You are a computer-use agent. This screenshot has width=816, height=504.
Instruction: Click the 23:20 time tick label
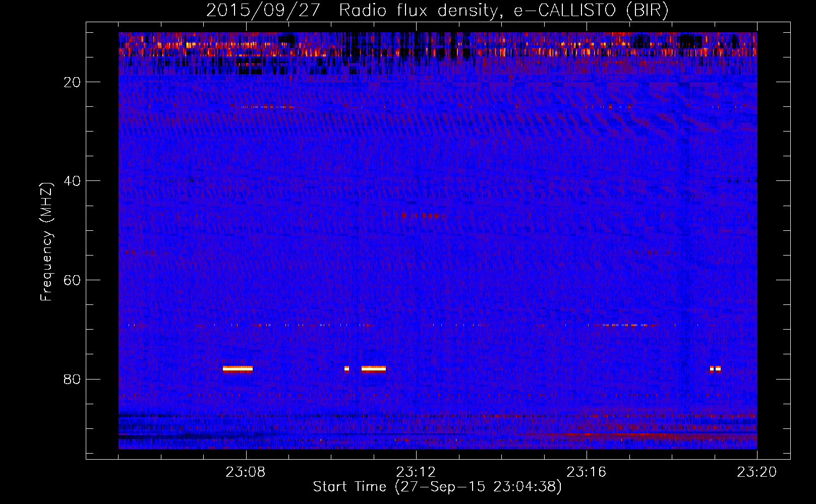point(757,472)
